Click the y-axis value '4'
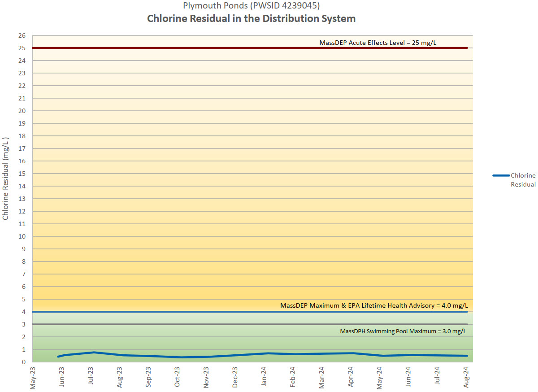This screenshot has height=392, width=538. [x=24, y=312]
